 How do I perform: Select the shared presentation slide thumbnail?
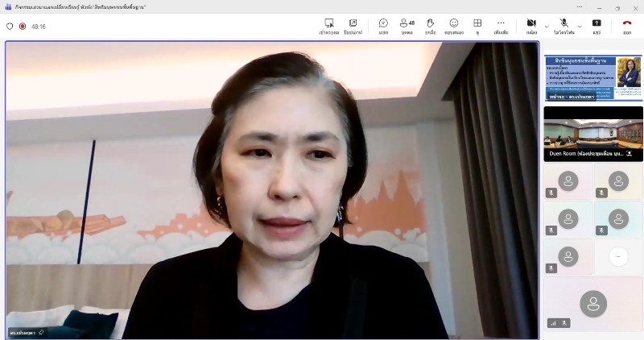(x=593, y=77)
